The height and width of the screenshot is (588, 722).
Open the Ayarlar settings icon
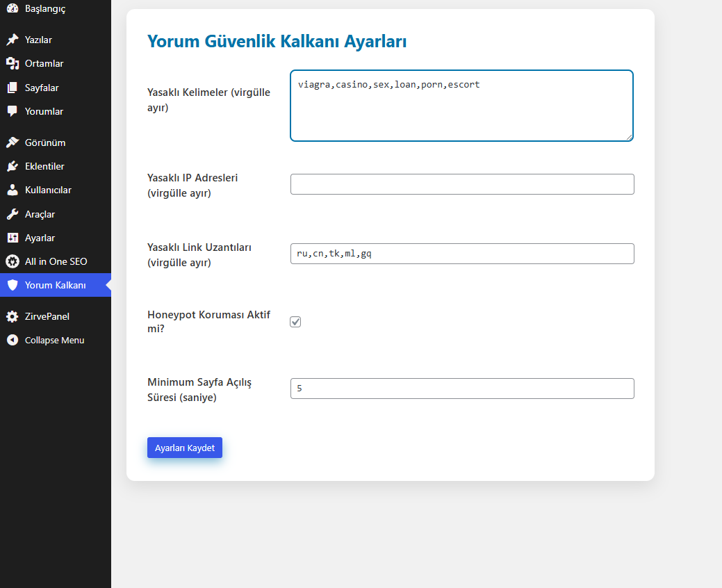click(x=12, y=237)
